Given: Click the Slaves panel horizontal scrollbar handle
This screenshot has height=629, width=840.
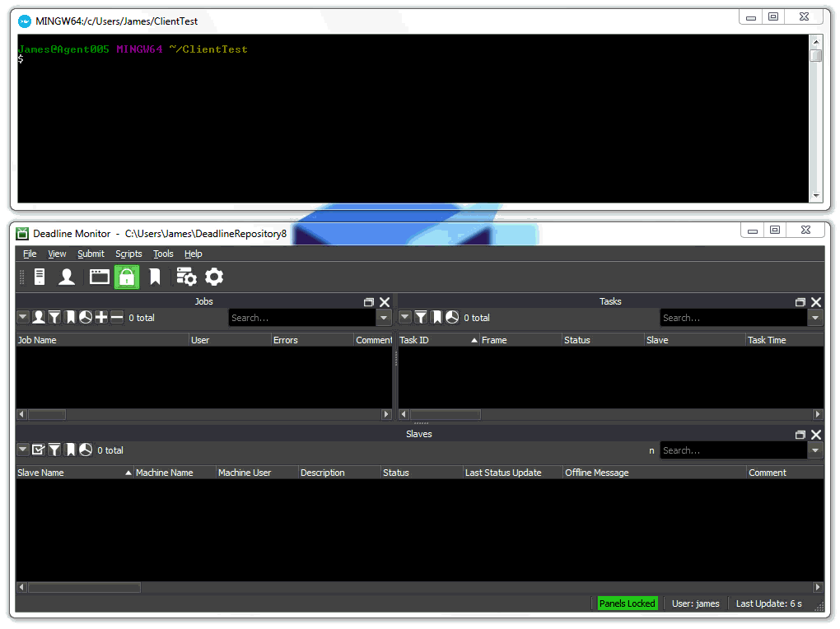Looking at the screenshot, I should click(x=85, y=588).
